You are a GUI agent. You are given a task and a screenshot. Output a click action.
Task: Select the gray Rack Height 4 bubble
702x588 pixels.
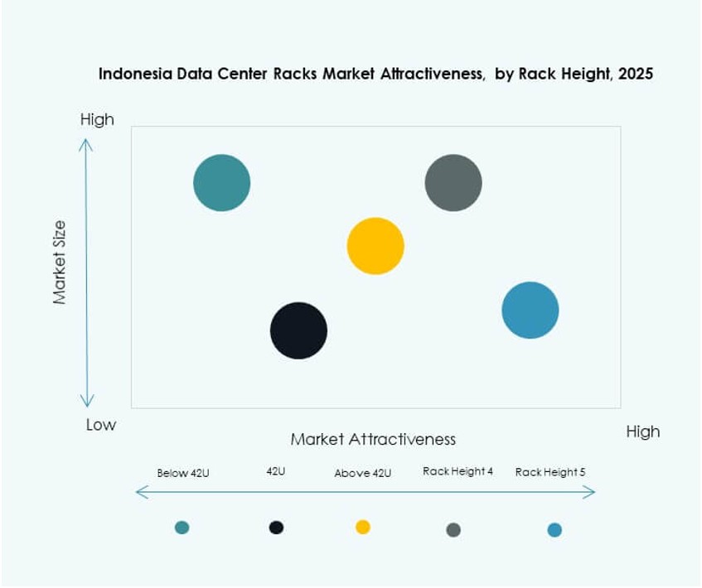(x=453, y=182)
